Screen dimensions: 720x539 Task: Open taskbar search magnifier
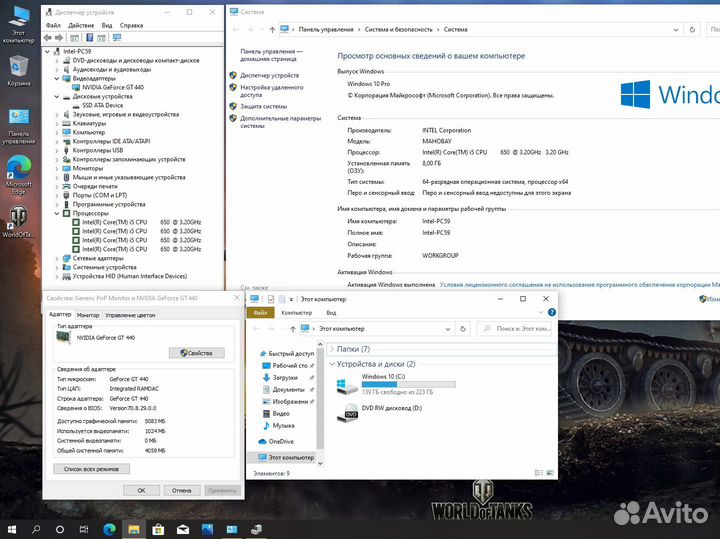[x=36, y=529]
